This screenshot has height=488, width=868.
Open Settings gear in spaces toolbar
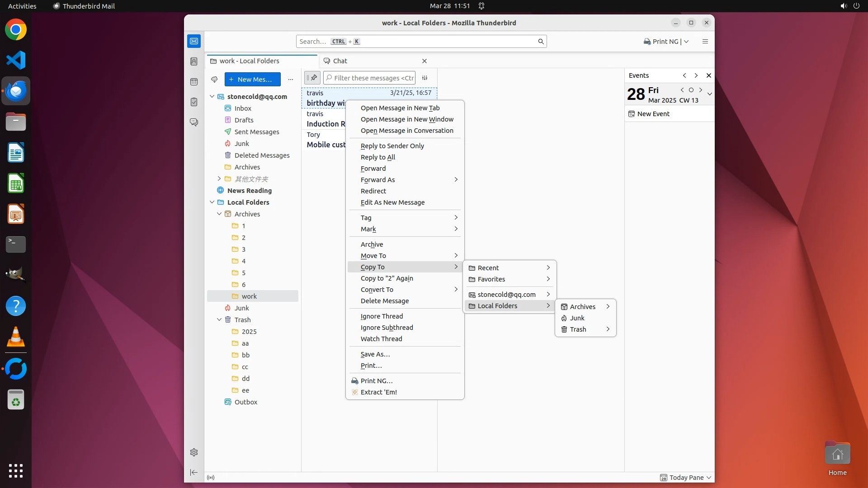pos(194,452)
